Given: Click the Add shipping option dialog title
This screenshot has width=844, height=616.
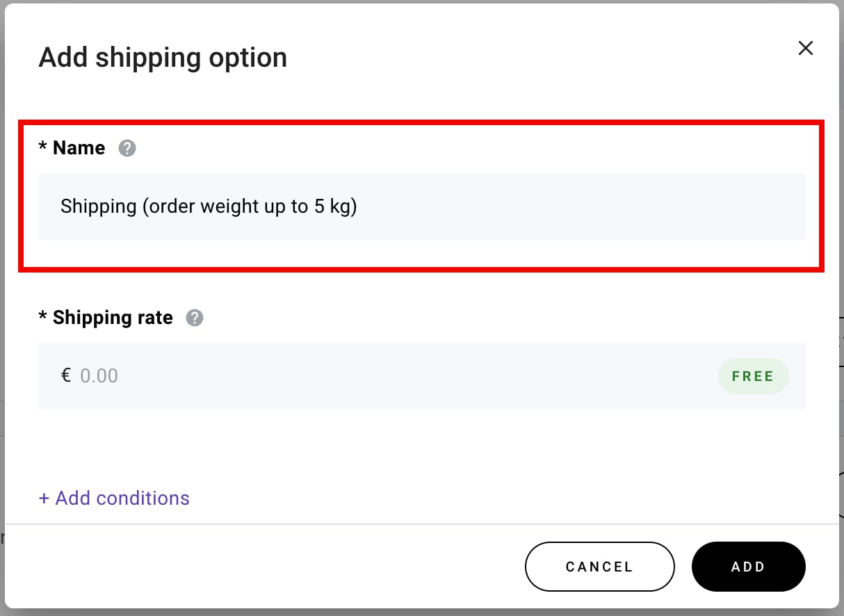Looking at the screenshot, I should (x=163, y=57).
